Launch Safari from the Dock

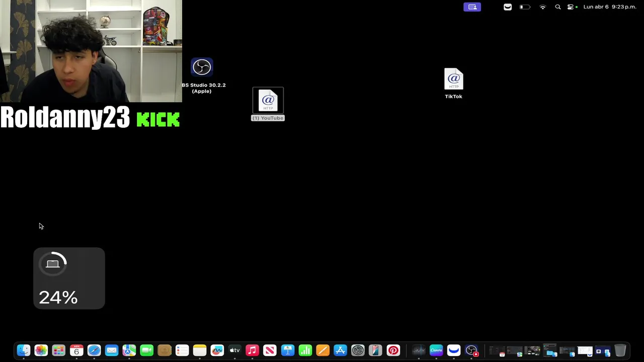94,350
